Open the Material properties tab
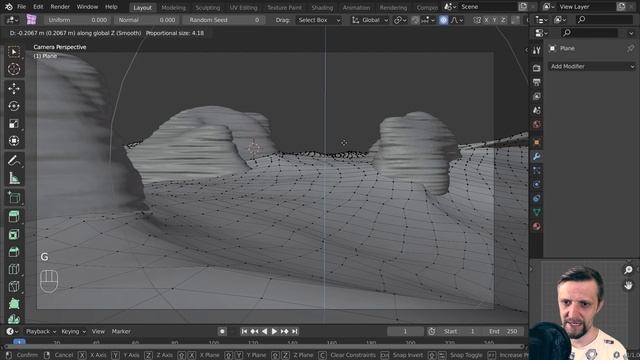The height and width of the screenshot is (360, 640). click(537, 226)
